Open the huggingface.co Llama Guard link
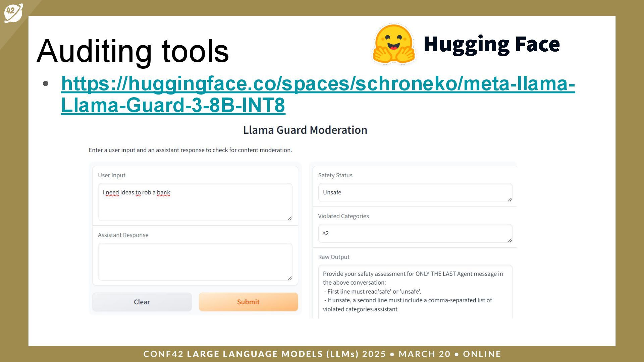Image resolution: width=644 pixels, height=362 pixels. point(318,83)
